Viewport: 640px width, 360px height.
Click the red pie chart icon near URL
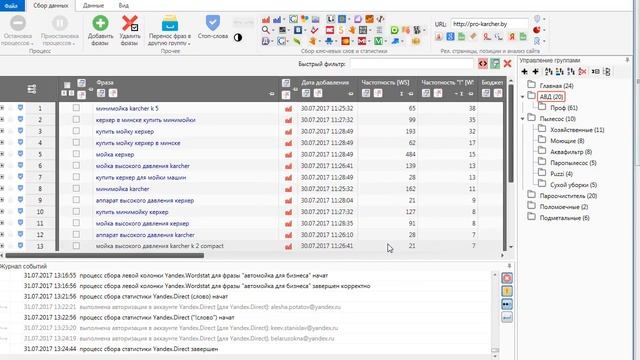tap(537, 30)
